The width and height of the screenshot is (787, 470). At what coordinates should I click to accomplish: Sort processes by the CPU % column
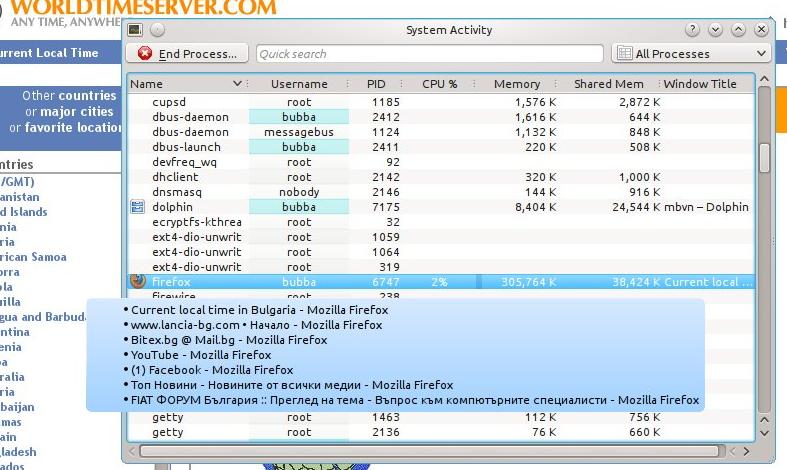coord(440,84)
